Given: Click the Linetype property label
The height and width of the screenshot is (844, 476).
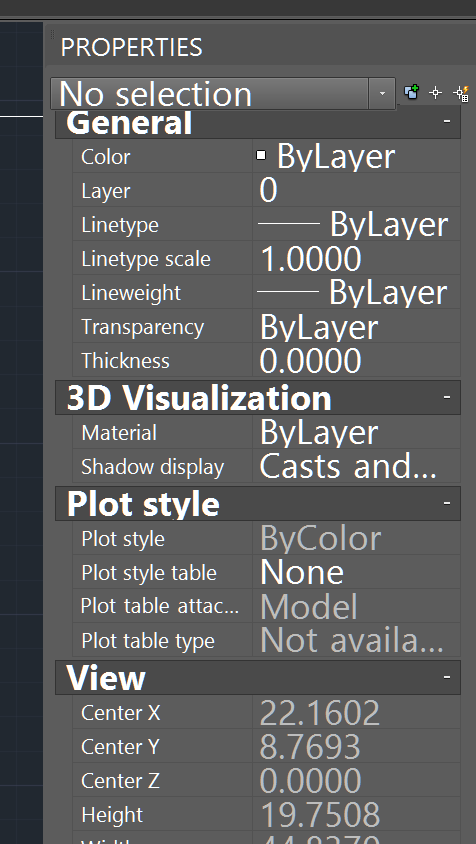Looking at the screenshot, I should coord(120,225).
